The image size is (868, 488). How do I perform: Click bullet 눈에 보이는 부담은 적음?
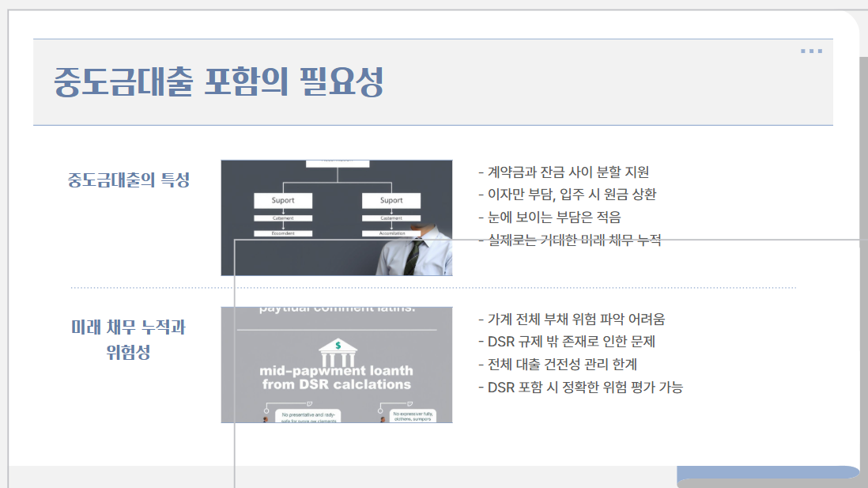[x=549, y=218]
